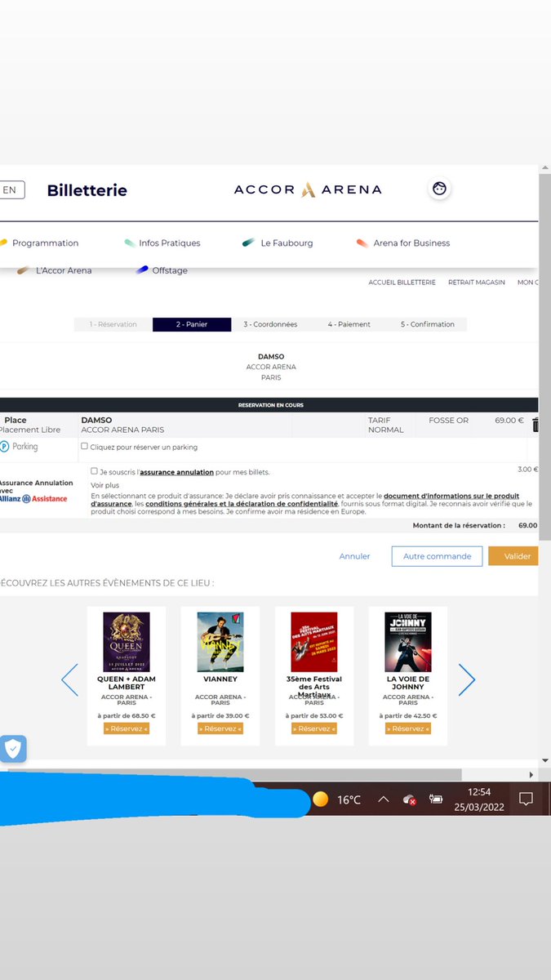Select step 3 - Coordonnées
The height and width of the screenshot is (980, 551).
click(270, 324)
